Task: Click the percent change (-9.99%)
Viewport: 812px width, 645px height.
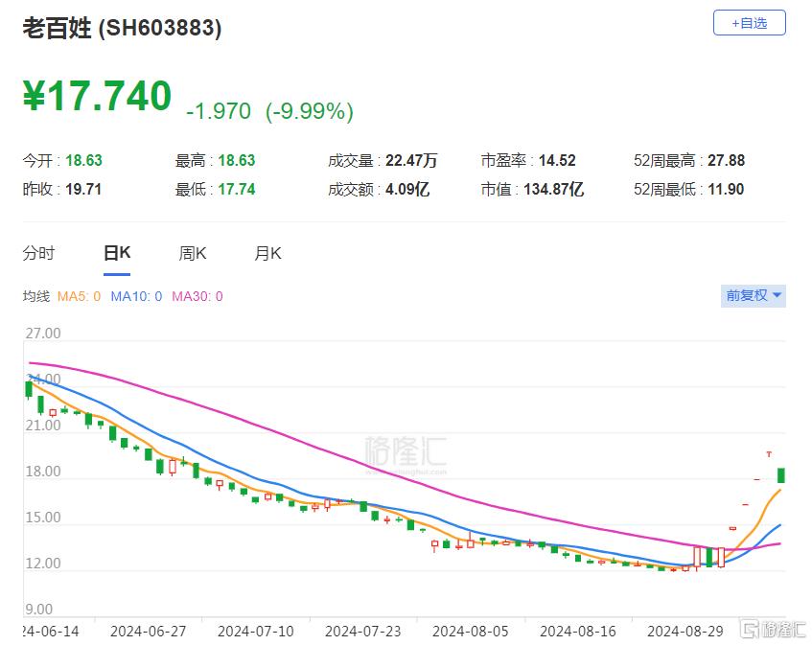Action: [x=310, y=111]
